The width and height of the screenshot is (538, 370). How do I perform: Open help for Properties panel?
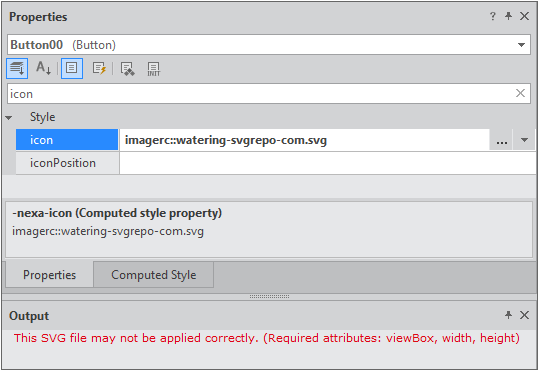493,16
